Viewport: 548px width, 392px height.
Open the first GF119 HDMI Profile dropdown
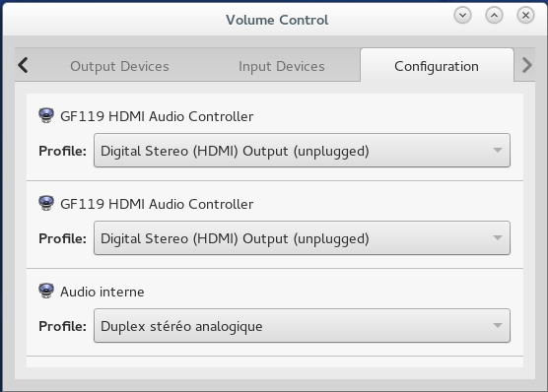click(302, 151)
